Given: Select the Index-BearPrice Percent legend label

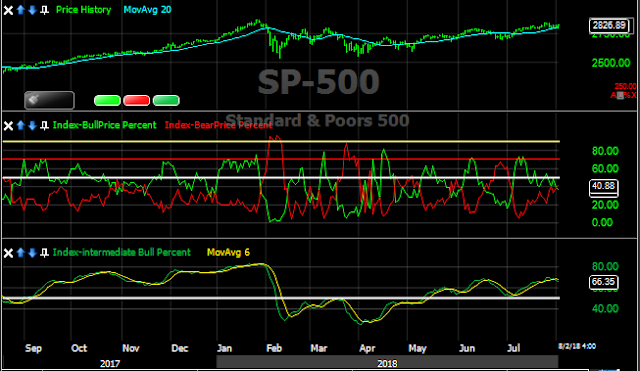Looking at the screenshot, I should [218, 125].
